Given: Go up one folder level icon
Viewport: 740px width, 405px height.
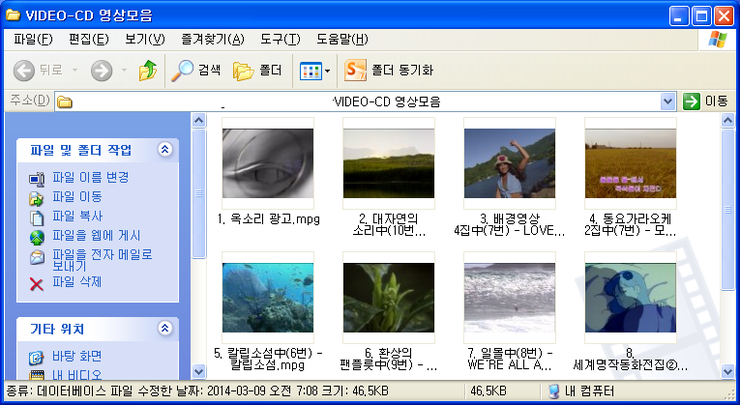Looking at the screenshot, I should [x=148, y=71].
